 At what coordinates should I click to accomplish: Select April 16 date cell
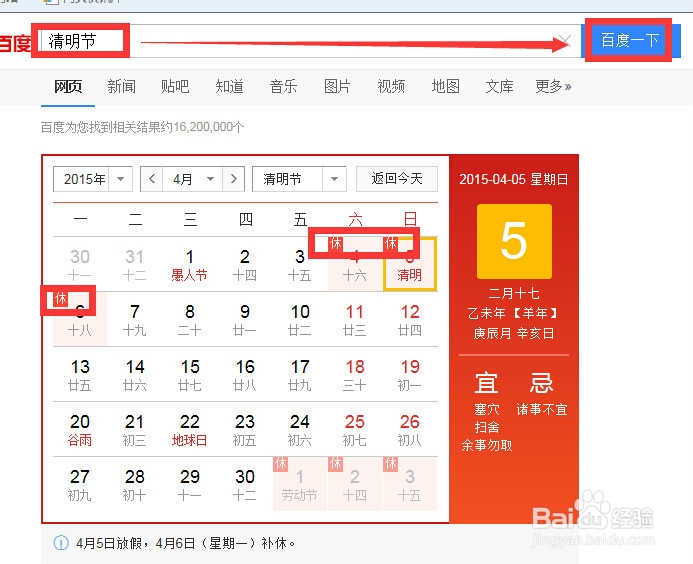pyautogui.click(x=245, y=374)
